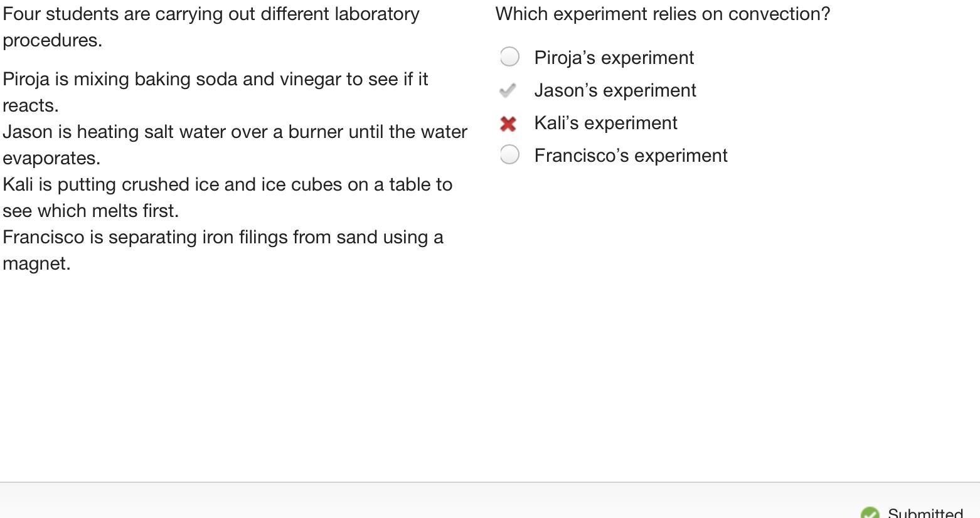Click the 'Which experiment relies on convection?' question
Screen dimensions: 980x518
point(663,14)
